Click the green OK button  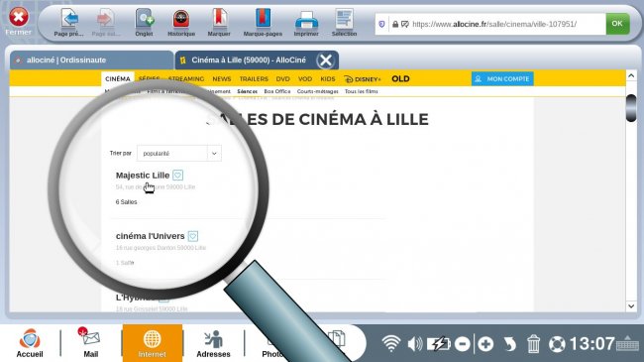[617, 24]
